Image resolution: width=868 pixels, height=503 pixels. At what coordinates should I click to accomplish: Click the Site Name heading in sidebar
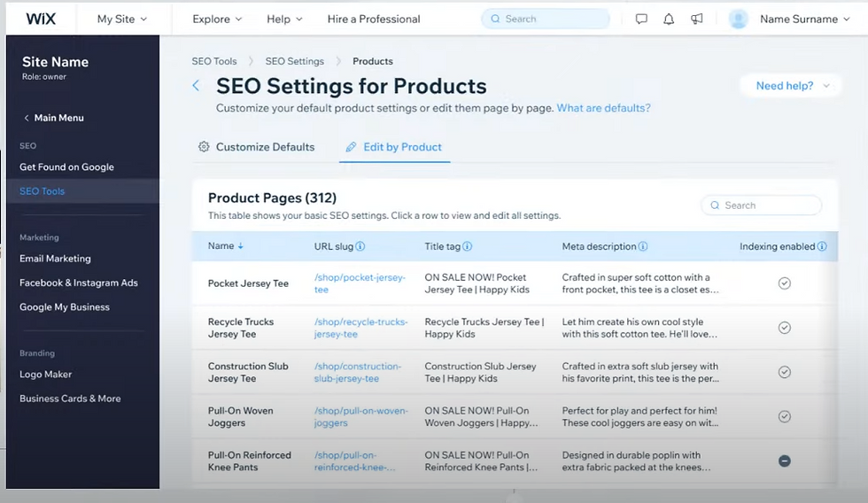click(55, 62)
